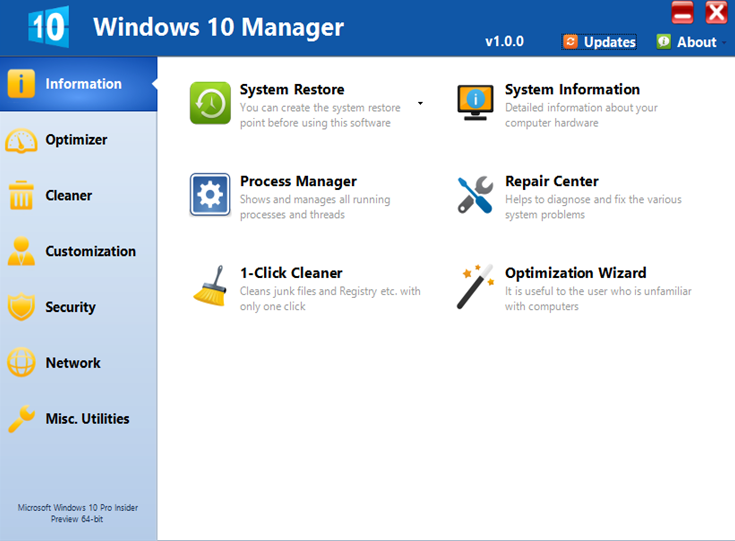Click the System Restore green clock icon
This screenshot has width=735, height=541.
[x=210, y=103]
